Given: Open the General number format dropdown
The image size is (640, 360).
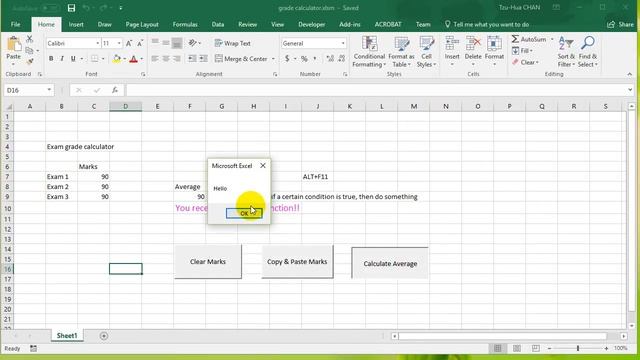Looking at the screenshot, I should tap(343, 43).
